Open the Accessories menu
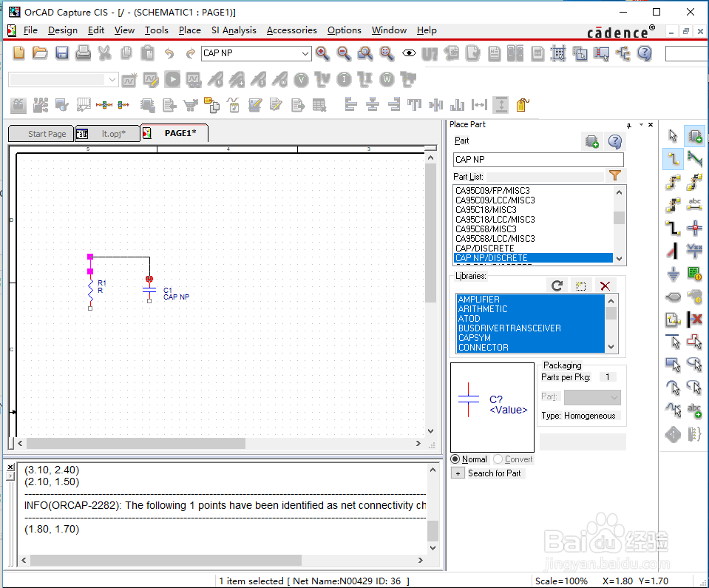 click(x=291, y=30)
